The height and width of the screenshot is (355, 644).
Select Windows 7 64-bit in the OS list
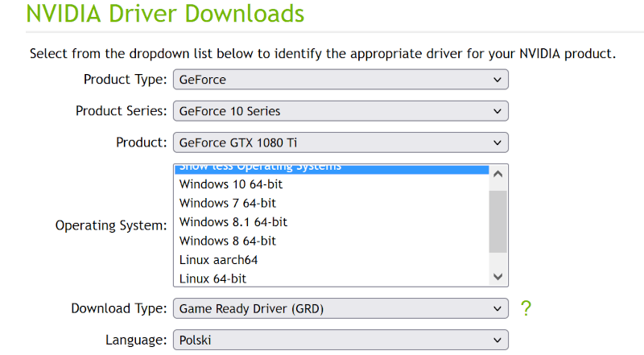point(332,203)
